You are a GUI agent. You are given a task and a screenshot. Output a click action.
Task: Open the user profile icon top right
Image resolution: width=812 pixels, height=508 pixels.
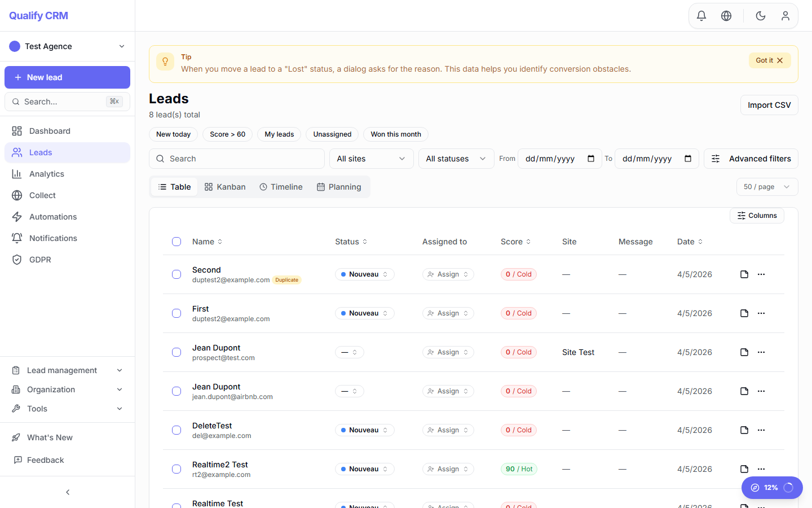tap(785, 15)
